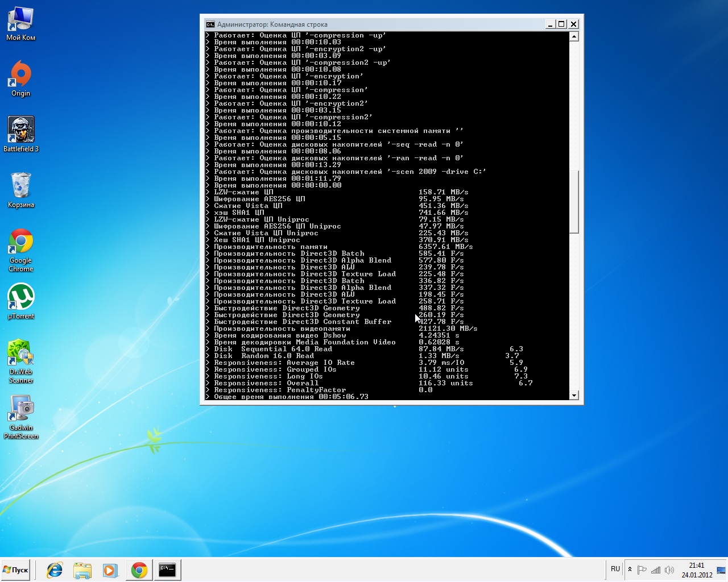Screen dimensions: 728x582
Task: Switch the RU input language indicator
Action: [x=615, y=569]
